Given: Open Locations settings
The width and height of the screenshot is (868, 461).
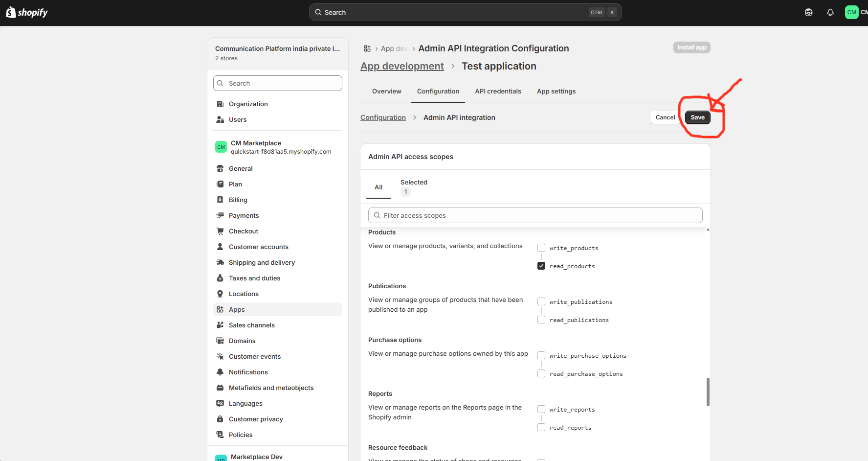Looking at the screenshot, I should point(278,294).
